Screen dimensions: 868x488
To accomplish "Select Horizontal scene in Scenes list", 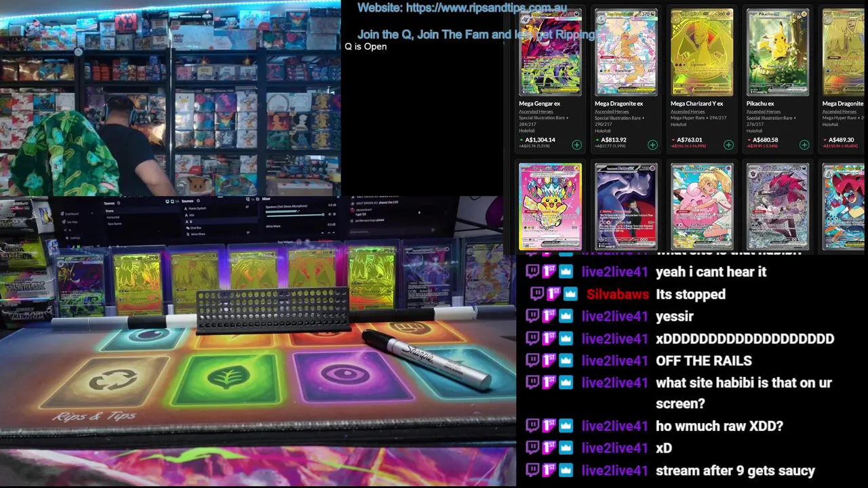I will click(113, 217).
